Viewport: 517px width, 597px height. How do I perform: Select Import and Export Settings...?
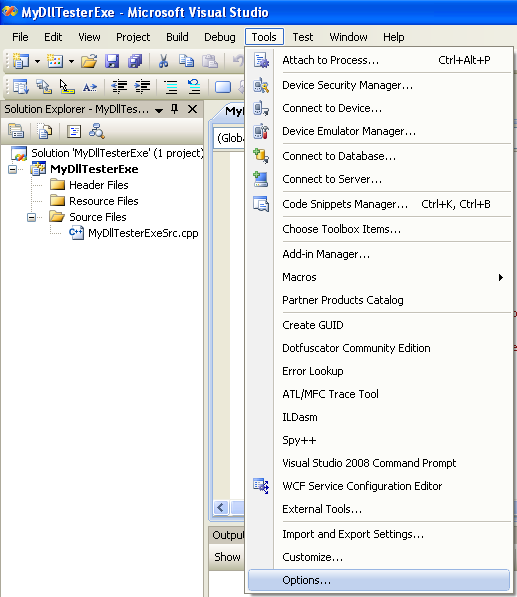tap(379, 534)
